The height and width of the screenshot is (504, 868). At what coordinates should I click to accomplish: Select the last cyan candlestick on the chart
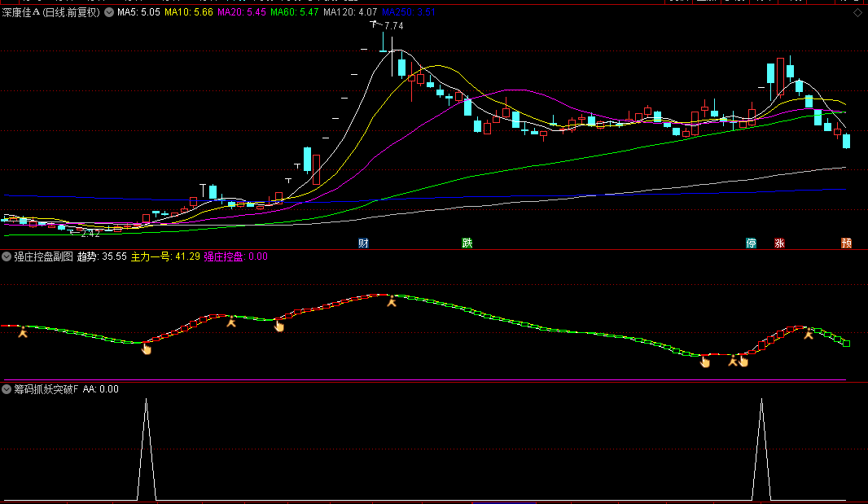point(846,141)
